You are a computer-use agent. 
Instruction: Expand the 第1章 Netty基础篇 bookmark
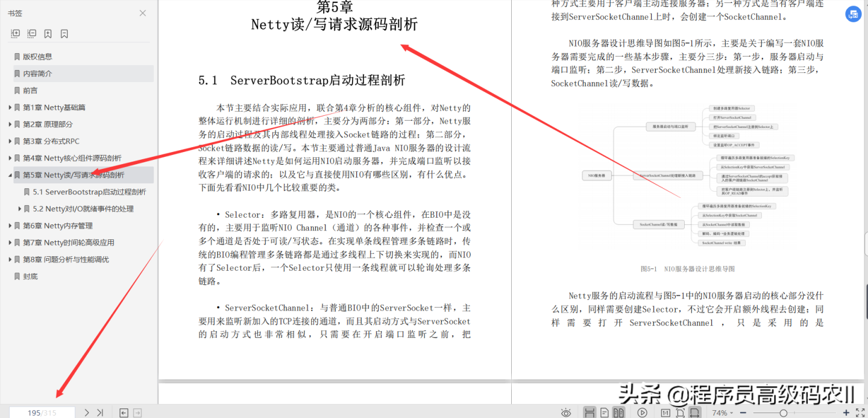pyautogui.click(x=10, y=107)
